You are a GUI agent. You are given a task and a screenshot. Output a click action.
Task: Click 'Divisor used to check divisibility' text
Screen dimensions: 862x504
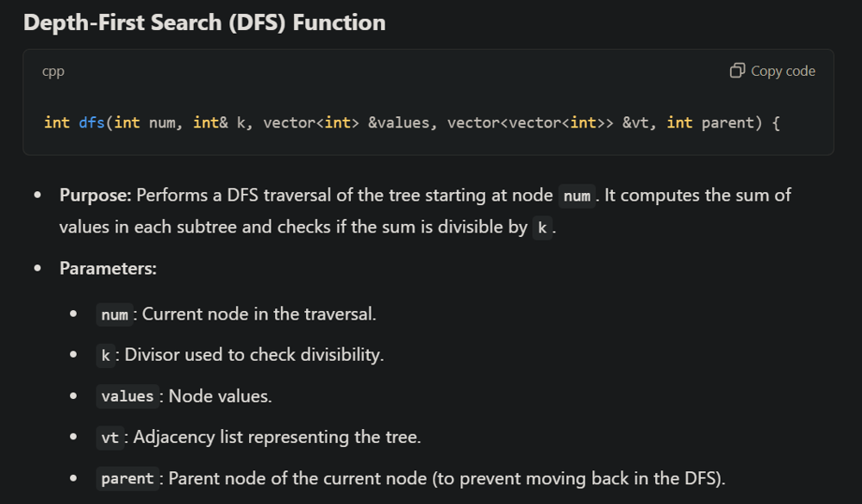(x=254, y=355)
